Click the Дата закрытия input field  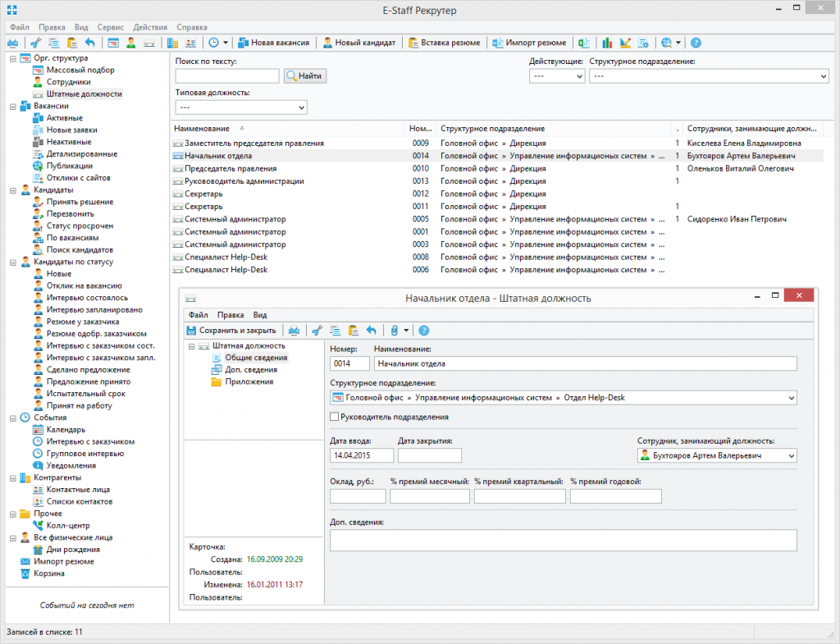click(430, 455)
